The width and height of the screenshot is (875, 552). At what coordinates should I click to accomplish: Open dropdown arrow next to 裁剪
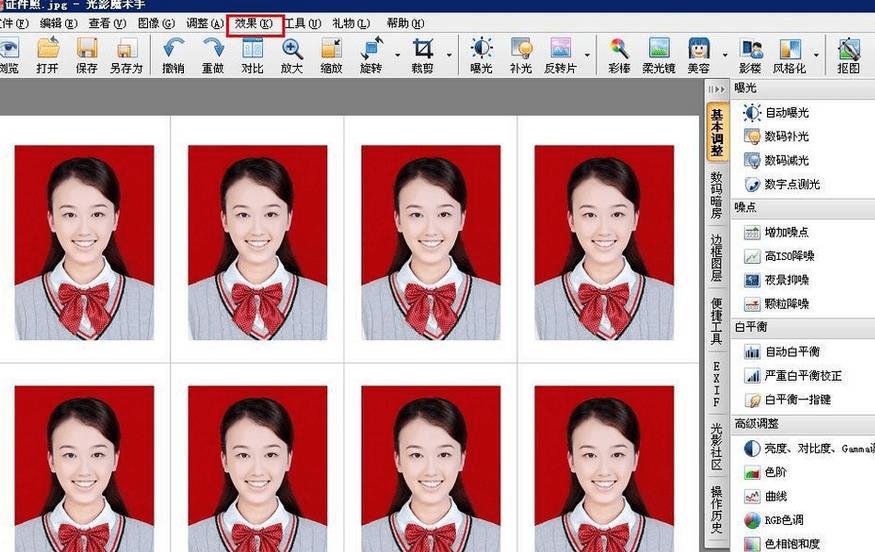point(449,55)
